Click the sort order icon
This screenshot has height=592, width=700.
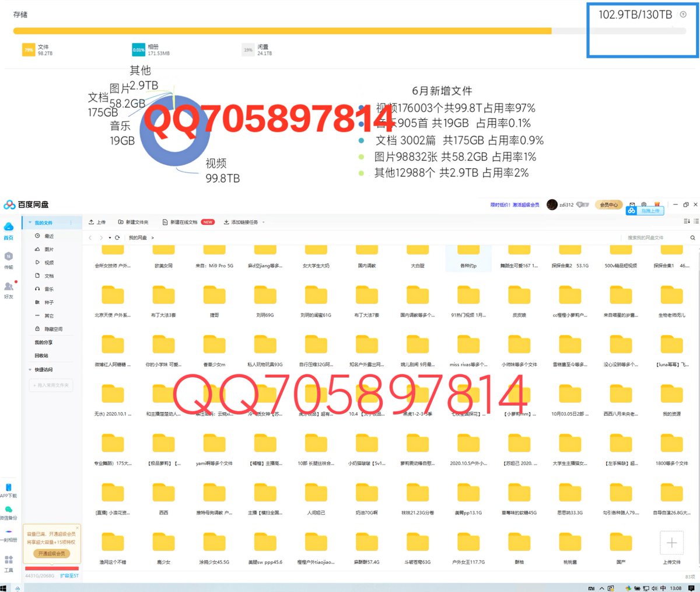point(686,222)
